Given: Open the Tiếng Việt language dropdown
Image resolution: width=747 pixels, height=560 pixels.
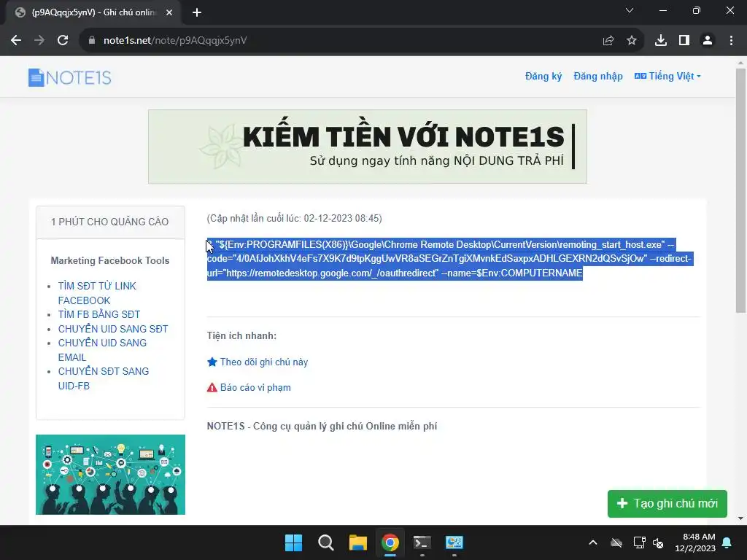Looking at the screenshot, I should click(x=667, y=76).
